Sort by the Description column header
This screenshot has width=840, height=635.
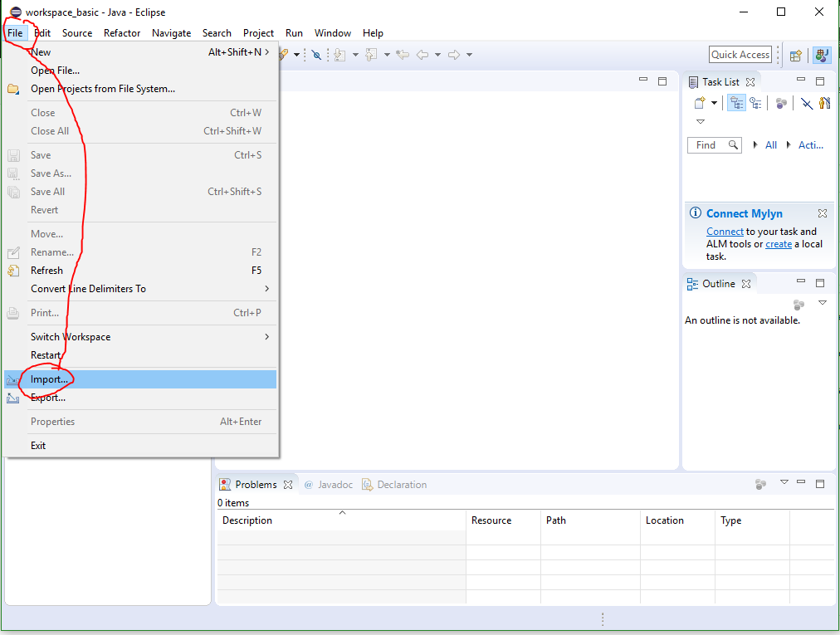point(341,520)
